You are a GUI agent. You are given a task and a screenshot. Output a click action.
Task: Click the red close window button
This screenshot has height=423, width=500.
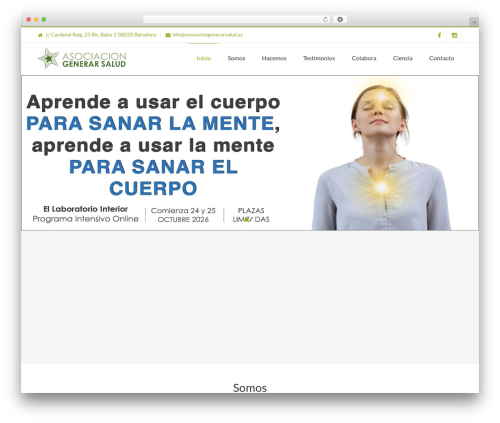[29, 20]
